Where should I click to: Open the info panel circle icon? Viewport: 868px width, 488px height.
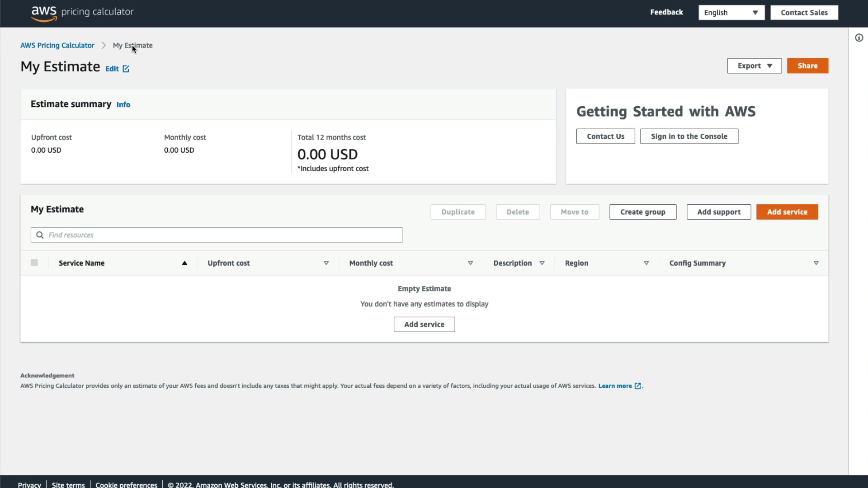tap(859, 38)
